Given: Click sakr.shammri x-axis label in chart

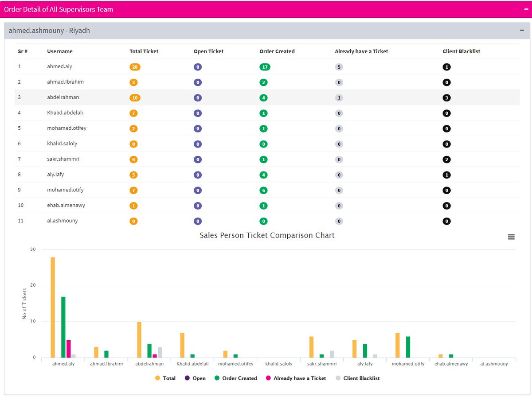Looking at the screenshot, I should (322, 364).
